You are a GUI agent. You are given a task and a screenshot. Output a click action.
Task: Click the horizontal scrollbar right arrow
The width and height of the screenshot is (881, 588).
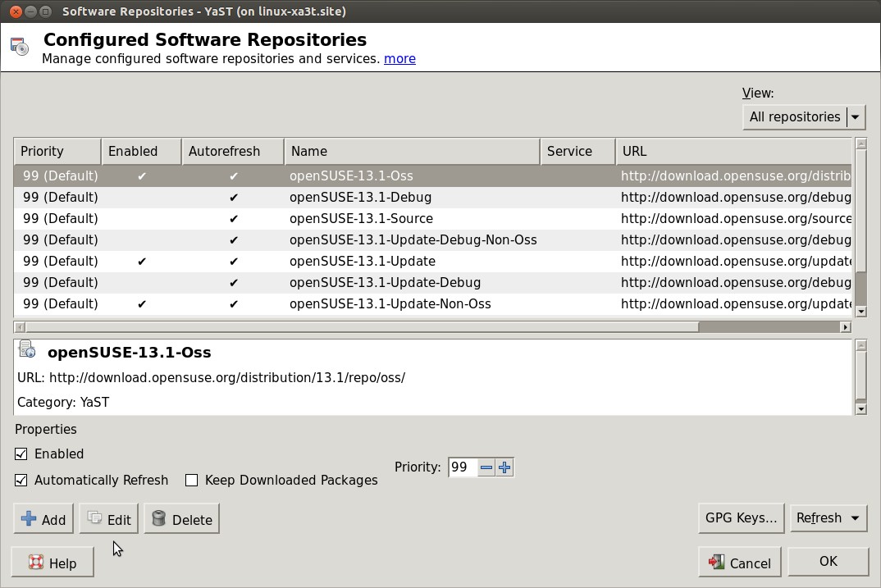[x=846, y=327]
